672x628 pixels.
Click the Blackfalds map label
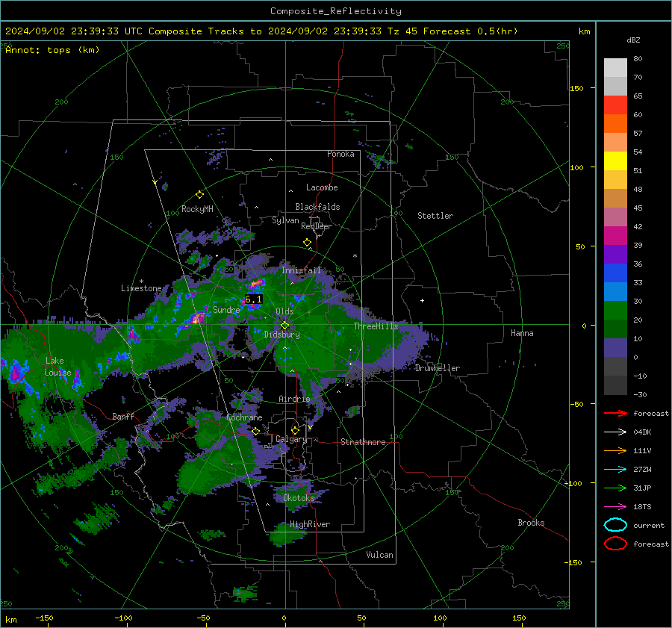pos(317,207)
